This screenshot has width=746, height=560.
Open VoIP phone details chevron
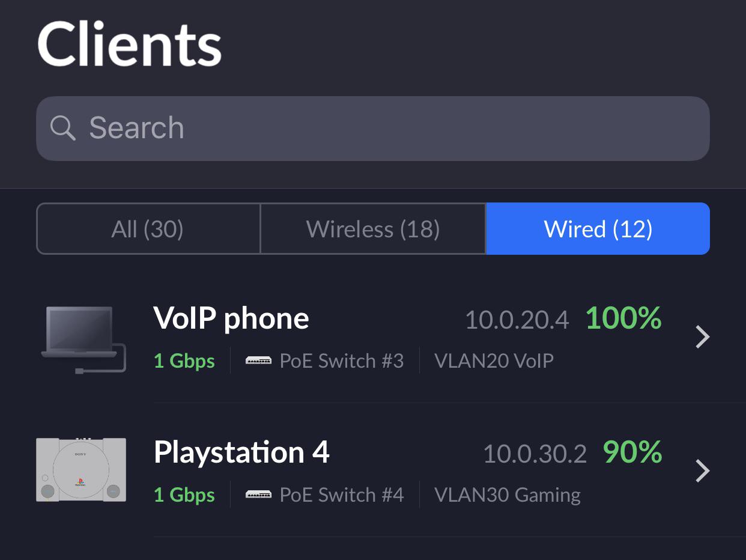(x=702, y=337)
